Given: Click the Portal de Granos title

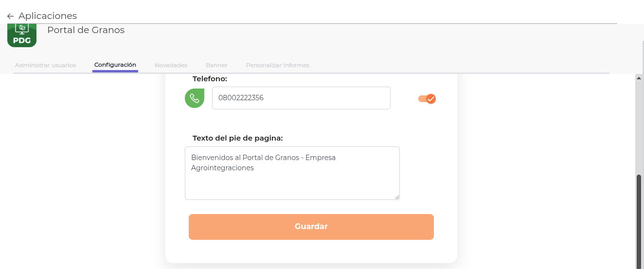Looking at the screenshot, I should 86,30.
